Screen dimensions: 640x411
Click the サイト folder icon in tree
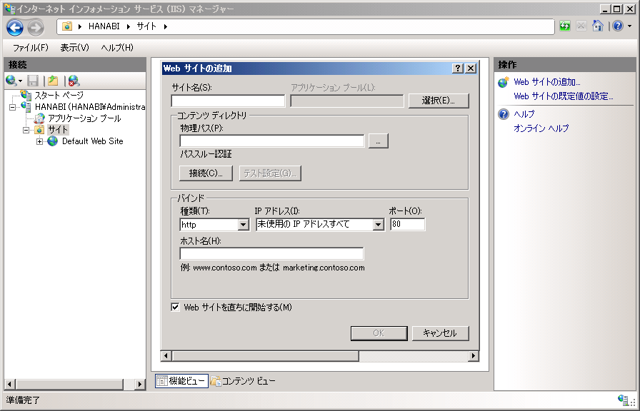pos(40,130)
